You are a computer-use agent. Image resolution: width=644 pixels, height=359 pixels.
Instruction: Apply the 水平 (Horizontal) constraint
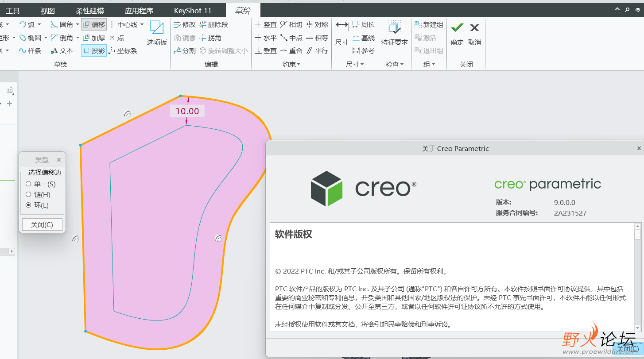pyautogui.click(x=266, y=38)
